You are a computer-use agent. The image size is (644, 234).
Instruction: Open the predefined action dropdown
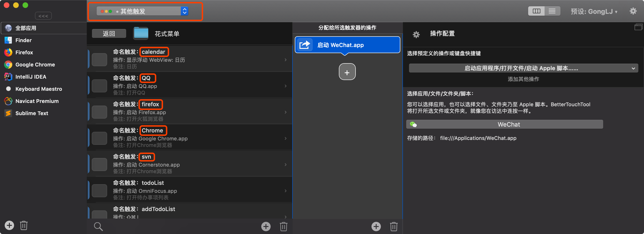523,68
